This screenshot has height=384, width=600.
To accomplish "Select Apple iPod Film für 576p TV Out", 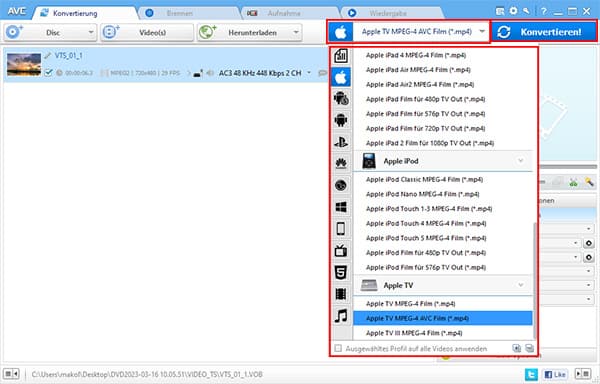I will (442, 267).
